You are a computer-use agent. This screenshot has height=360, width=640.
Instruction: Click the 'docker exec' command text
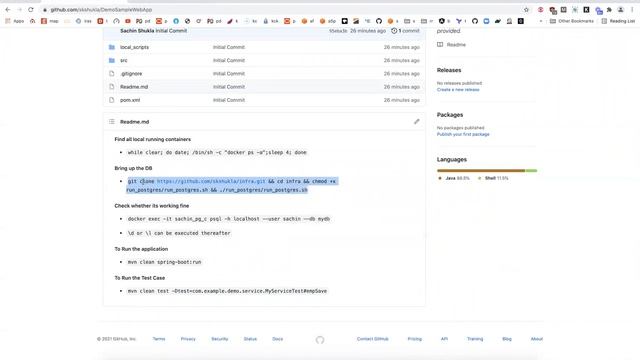click(229, 219)
